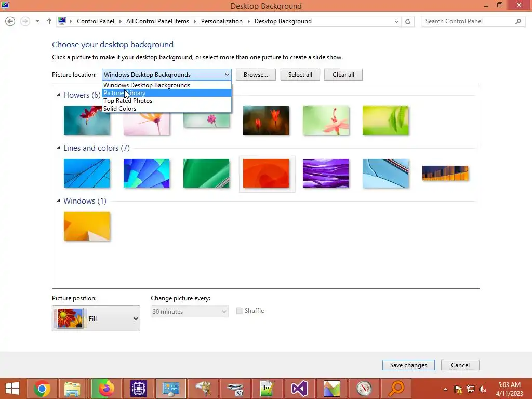The image size is (532, 399).
Task: Go up one level with the up arrow
Action: [x=49, y=21]
